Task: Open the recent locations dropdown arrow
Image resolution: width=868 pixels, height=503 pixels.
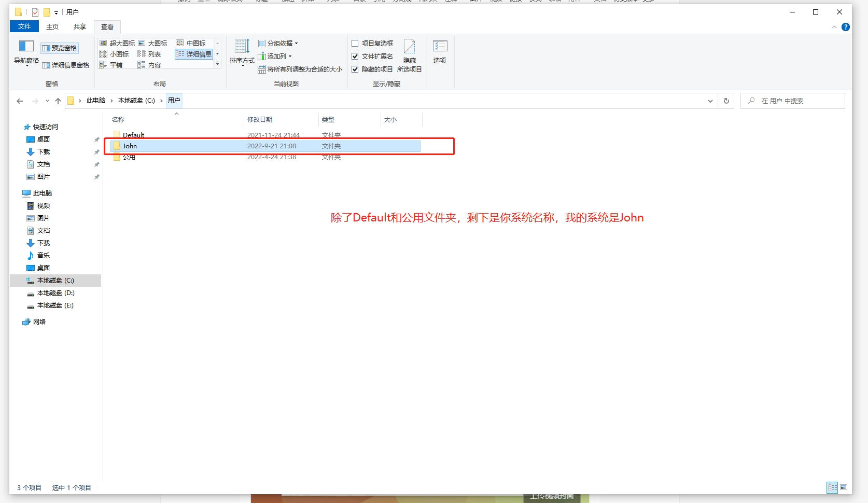Action: (47, 101)
